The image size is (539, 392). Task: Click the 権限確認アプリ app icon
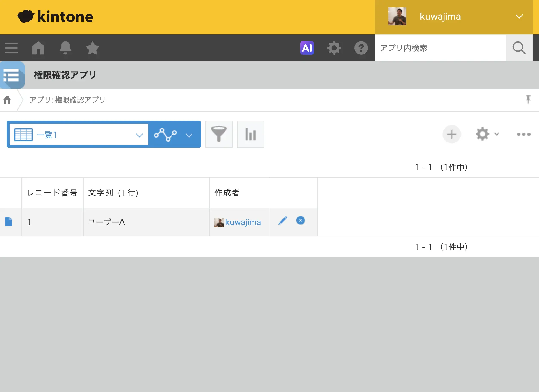[x=12, y=75]
